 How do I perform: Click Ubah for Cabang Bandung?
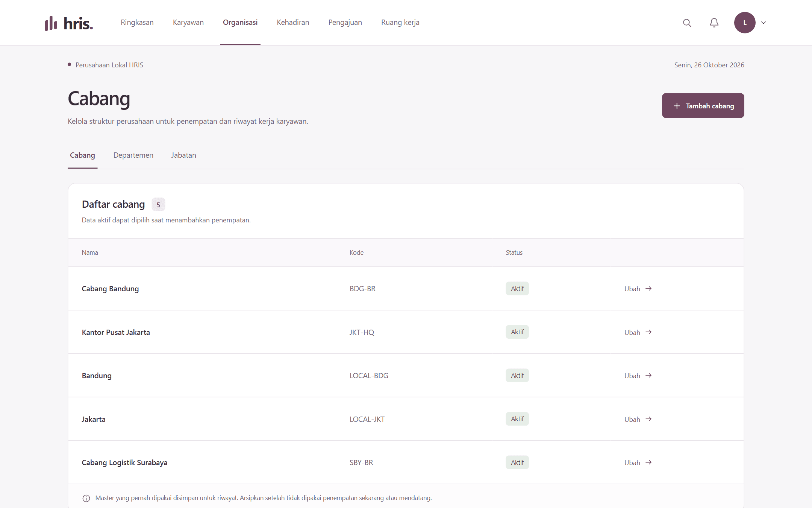638,289
